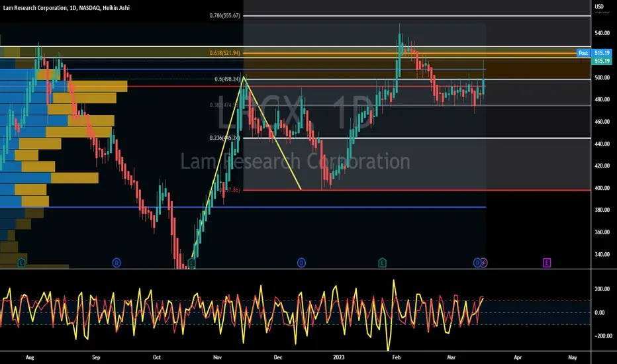Viewport: 617px width, 364px height.
Task: Click the Sep label on time axis
Action: point(96,357)
